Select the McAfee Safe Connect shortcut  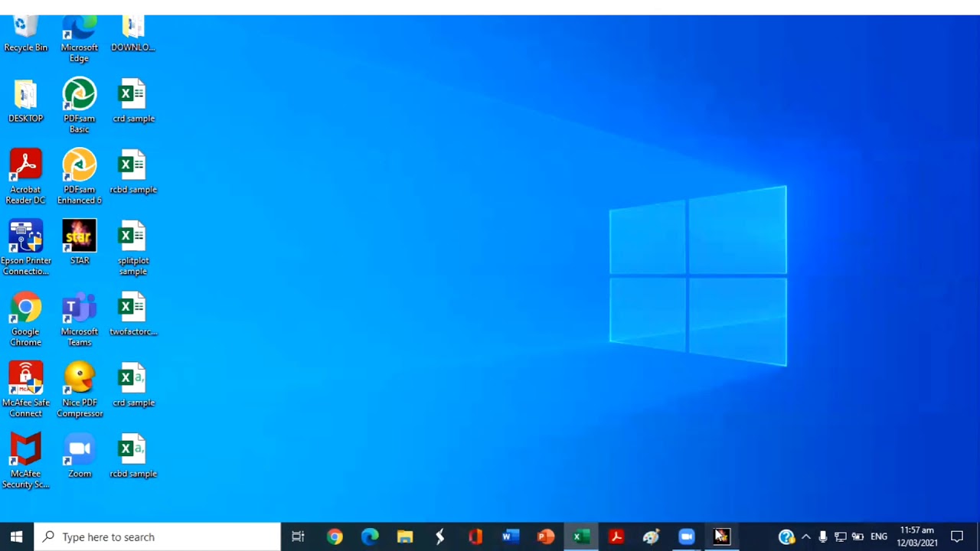[25, 390]
